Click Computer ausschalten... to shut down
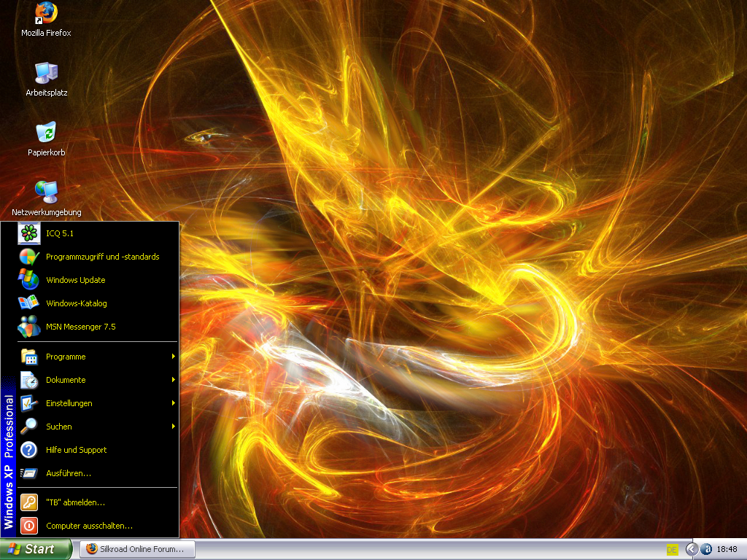This screenshot has width=747, height=560. pos(89,526)
